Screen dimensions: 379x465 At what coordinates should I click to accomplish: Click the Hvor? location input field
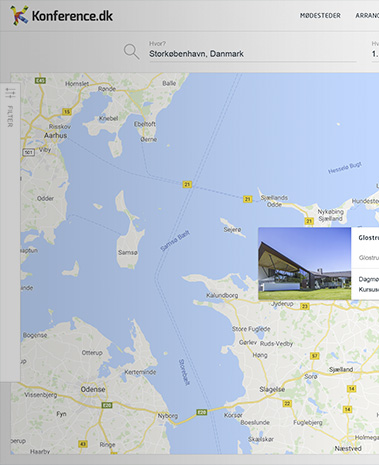[x=252, y=53]
